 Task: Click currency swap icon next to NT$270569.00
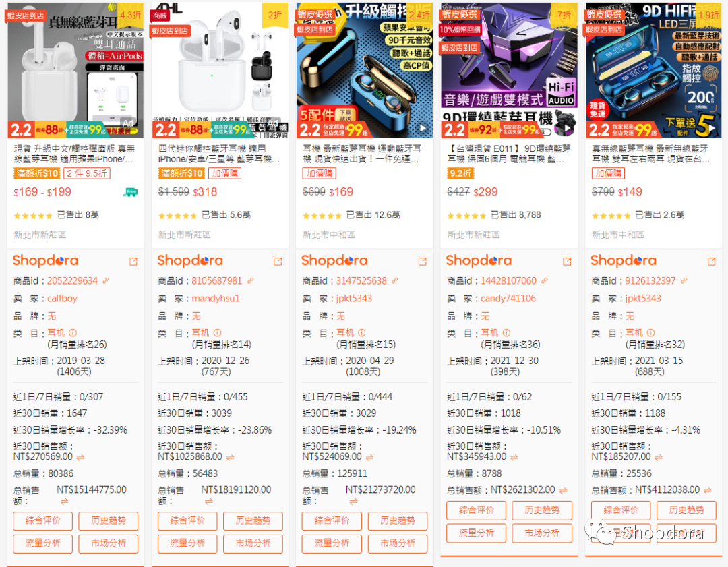pos(81,457)
